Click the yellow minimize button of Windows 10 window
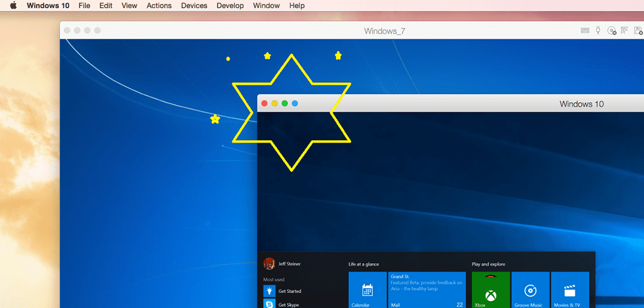 (275, 103)
